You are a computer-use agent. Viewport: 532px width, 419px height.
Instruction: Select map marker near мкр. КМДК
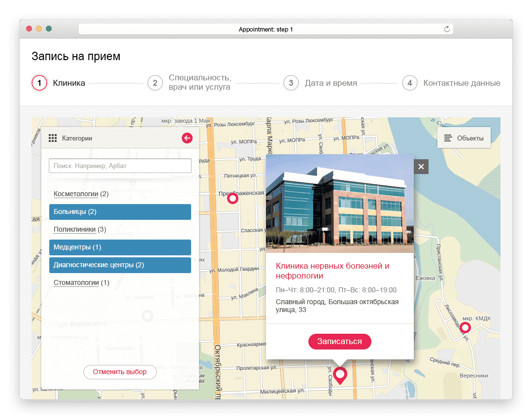[465, 328]
